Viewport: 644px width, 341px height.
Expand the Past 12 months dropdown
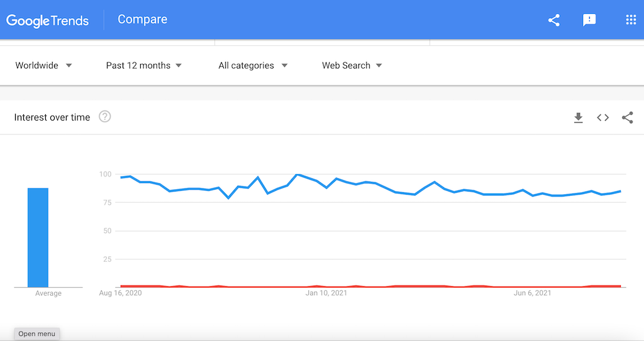(x=144, y=65)
